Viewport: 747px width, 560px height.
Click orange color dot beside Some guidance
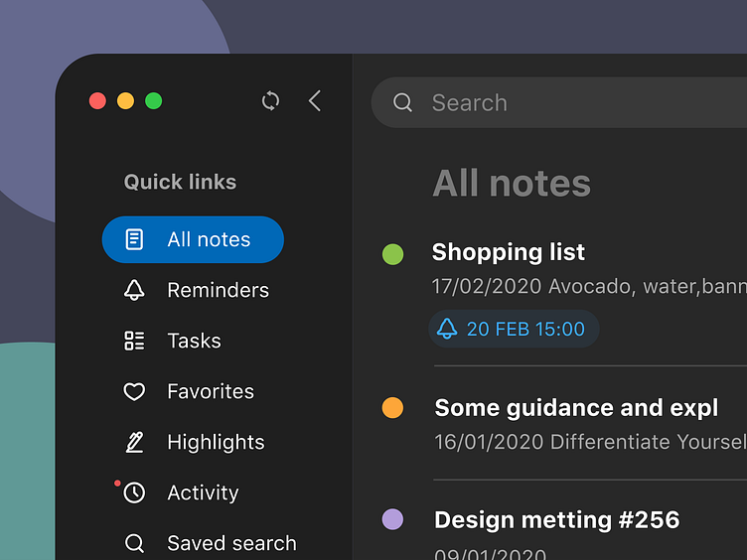point(392,408)
